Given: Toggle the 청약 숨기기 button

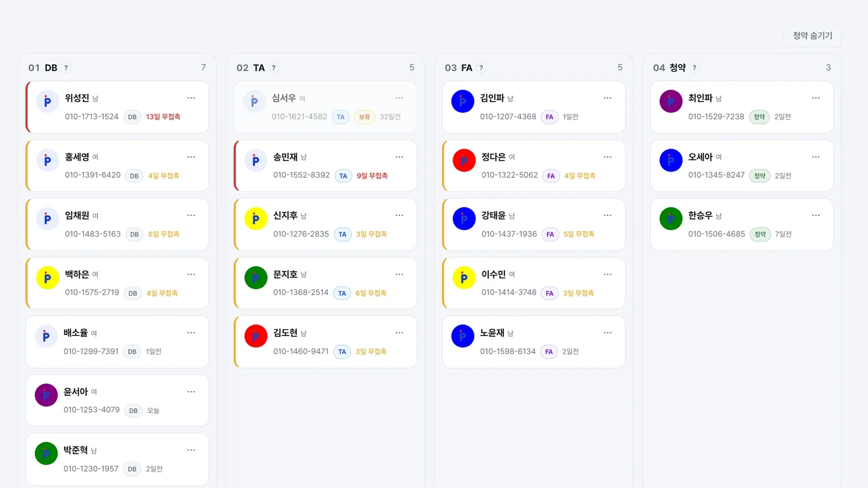Looking at the screenshot, I should 812,36.
